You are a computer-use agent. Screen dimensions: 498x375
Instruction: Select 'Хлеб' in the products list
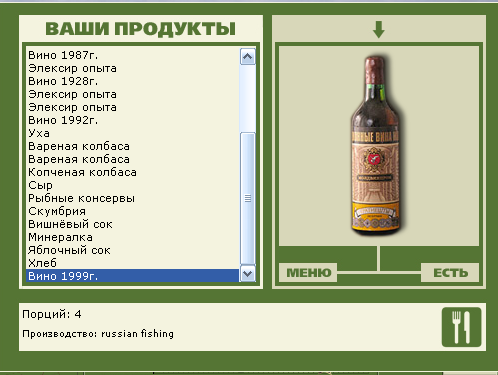132,263
